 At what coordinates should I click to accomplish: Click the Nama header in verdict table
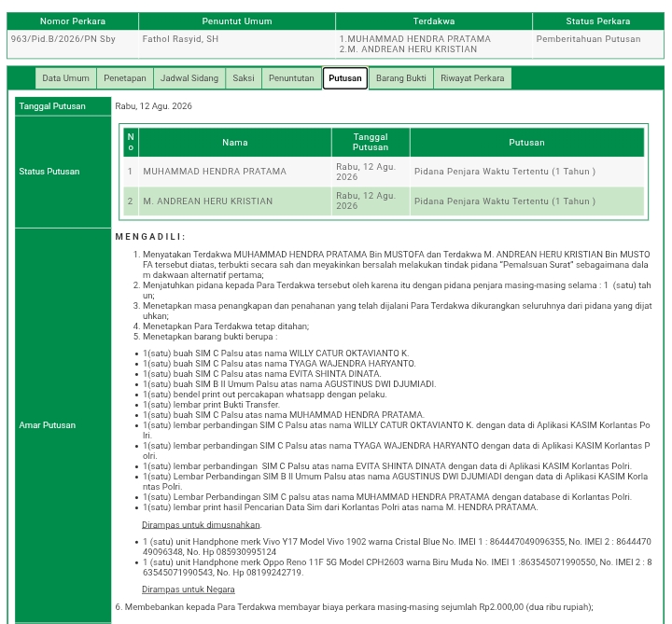click(x=235, y=143)
